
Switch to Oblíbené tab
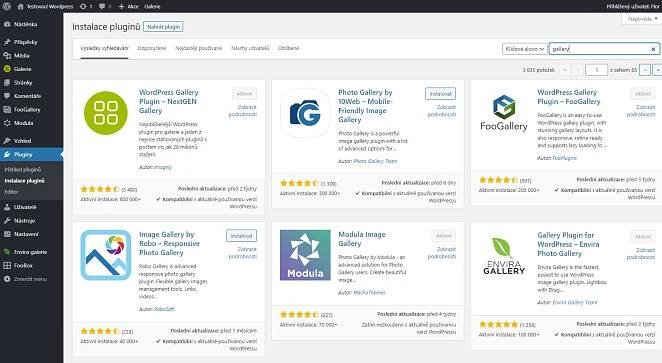(289, 48)
